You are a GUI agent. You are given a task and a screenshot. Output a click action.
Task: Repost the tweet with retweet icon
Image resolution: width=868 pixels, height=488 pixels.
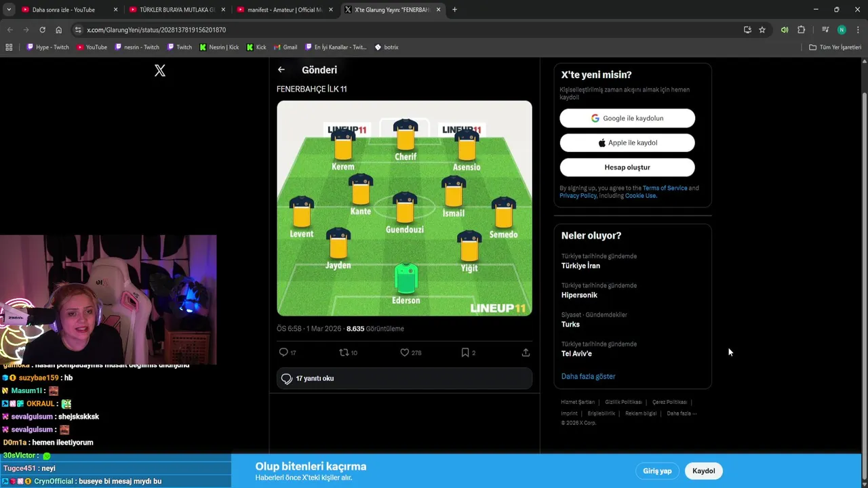pyautogui.click(x=344, y=352)
